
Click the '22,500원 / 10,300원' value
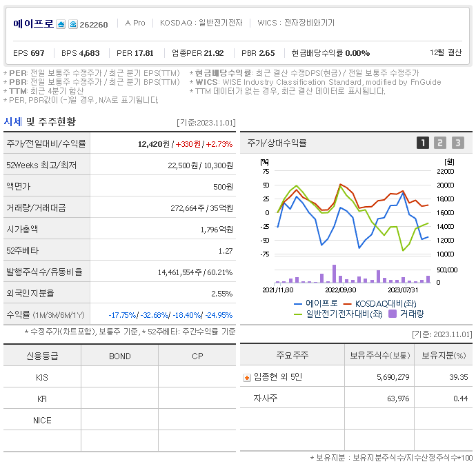[200, 165]
